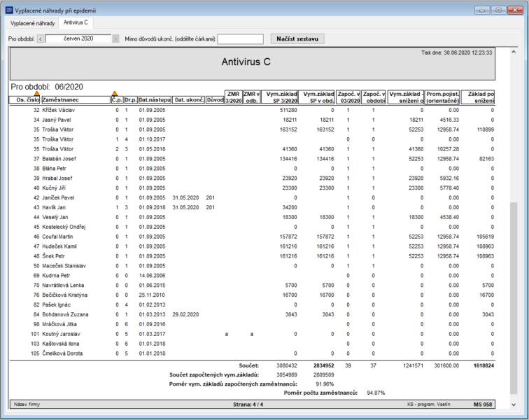Select employee Hudeček Kamil
This screenshot has width=529, height=420.
point(59,246)
